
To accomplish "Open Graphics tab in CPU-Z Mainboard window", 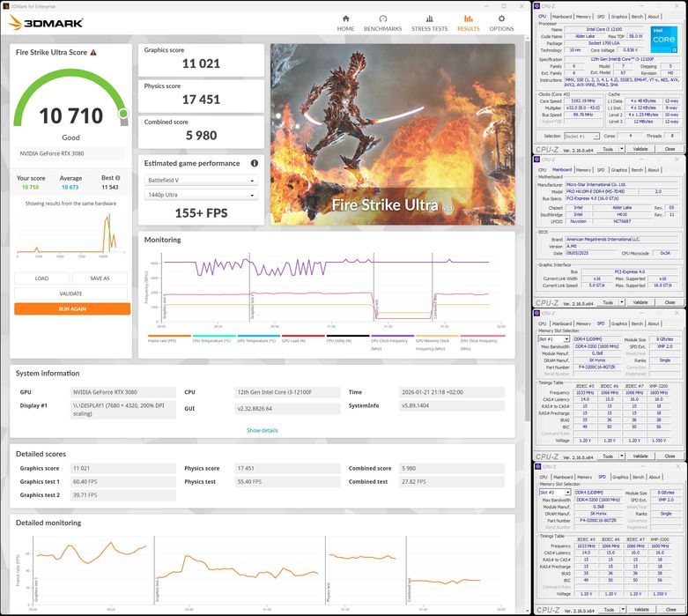I will [619, 170].
